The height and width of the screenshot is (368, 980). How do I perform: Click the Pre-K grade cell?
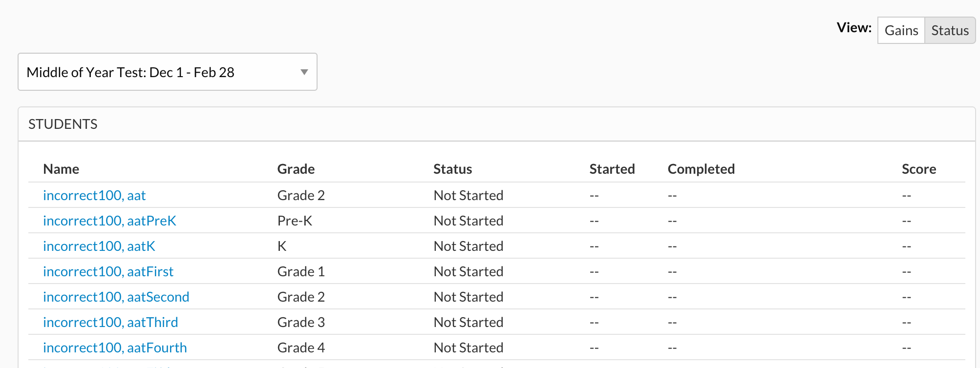[295, 221]
